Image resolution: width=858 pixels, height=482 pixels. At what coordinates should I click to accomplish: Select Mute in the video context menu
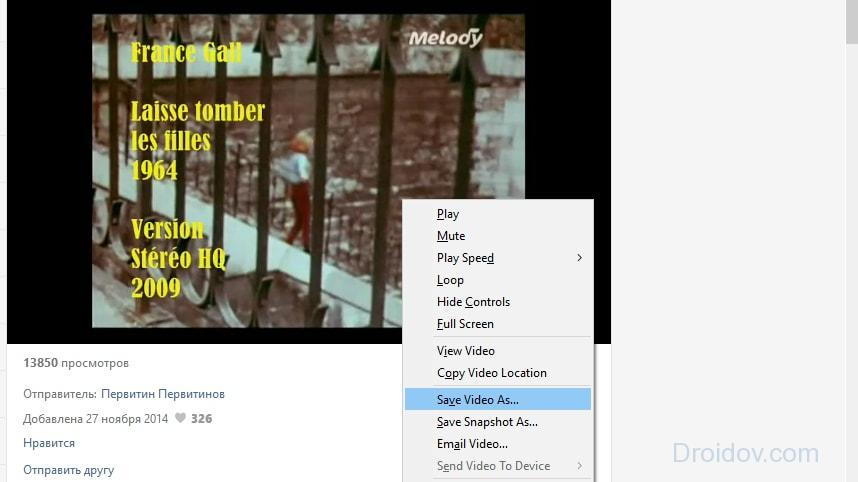coord(451,236)
